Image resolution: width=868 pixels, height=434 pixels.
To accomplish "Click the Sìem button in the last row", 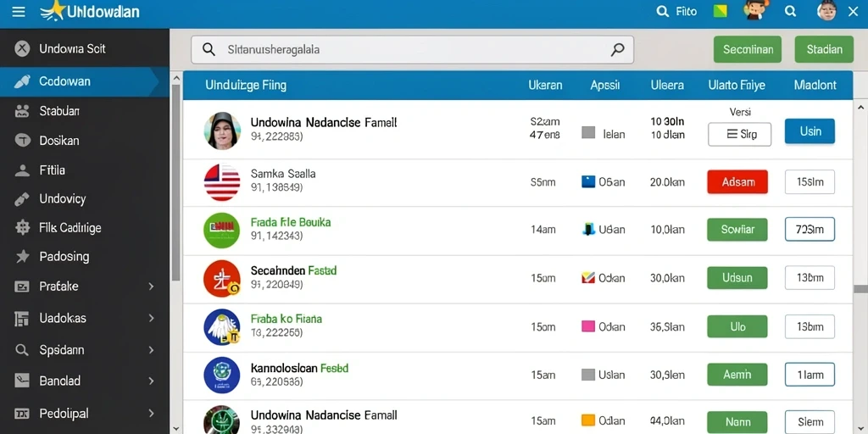I will [x=810, y=422].
